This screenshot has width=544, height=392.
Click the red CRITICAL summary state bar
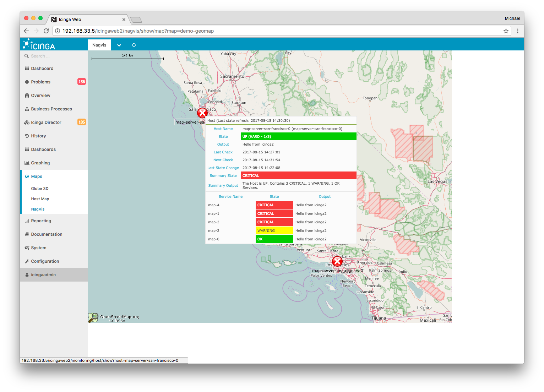point(298,175)
